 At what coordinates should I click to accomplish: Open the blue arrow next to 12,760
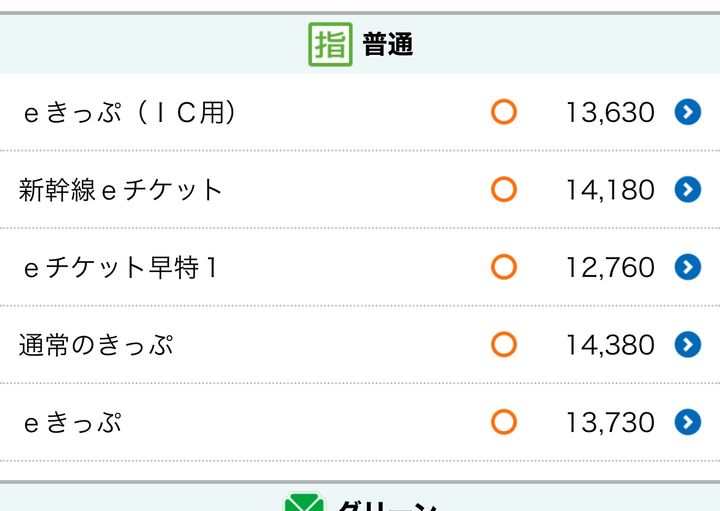[x=687, y=267]
